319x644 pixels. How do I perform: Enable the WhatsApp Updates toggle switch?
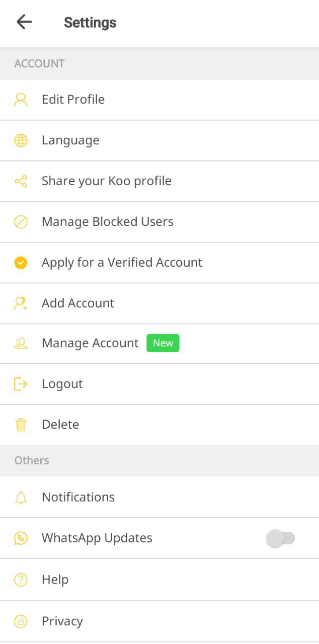pyautogui.click(x=280, y=538)
